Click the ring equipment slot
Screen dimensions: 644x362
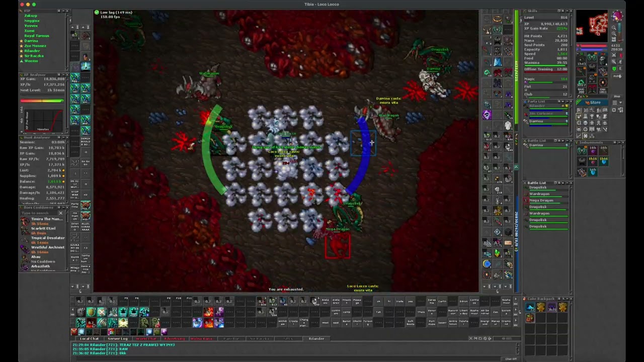pos(582,82)
